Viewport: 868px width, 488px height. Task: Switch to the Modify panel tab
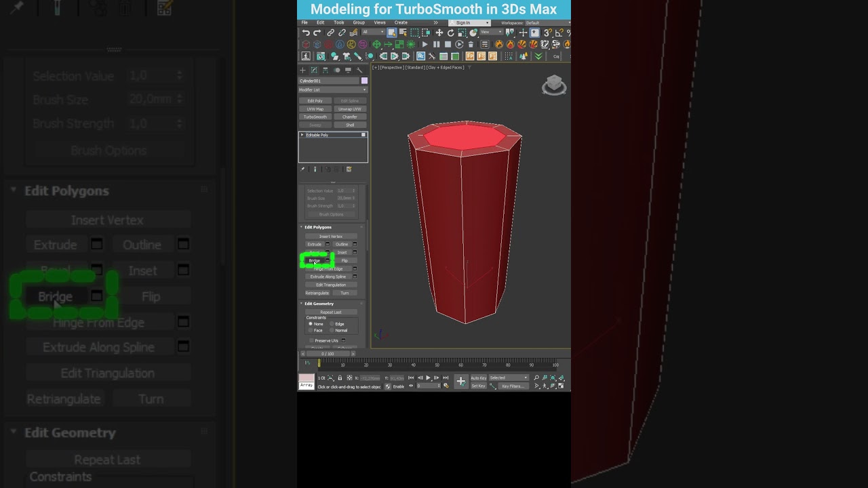click(x=314, y=70)
